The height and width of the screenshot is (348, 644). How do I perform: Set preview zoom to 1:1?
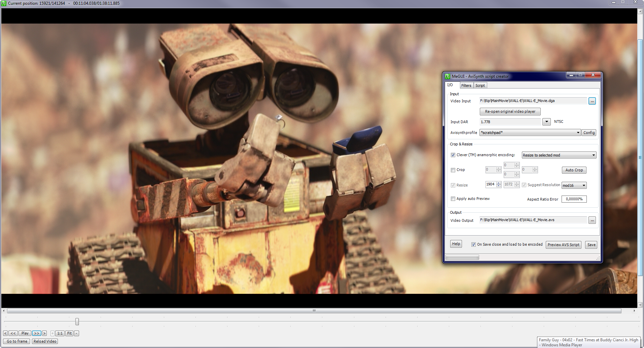[x=60, y=333]
